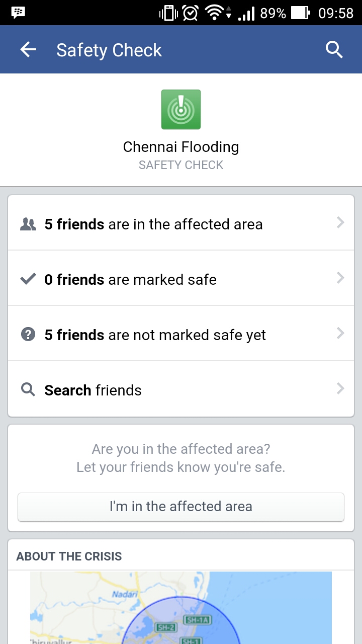362x644 pixels.
Task: Open '0 friends are marked safe' row
Action: [131, 280]
